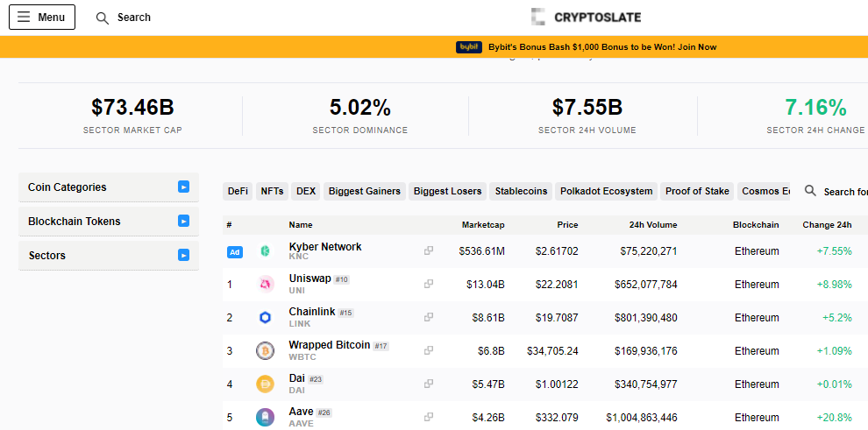
Task: Click the open-in-new-window icon for Aave
Action: (429, 416)
